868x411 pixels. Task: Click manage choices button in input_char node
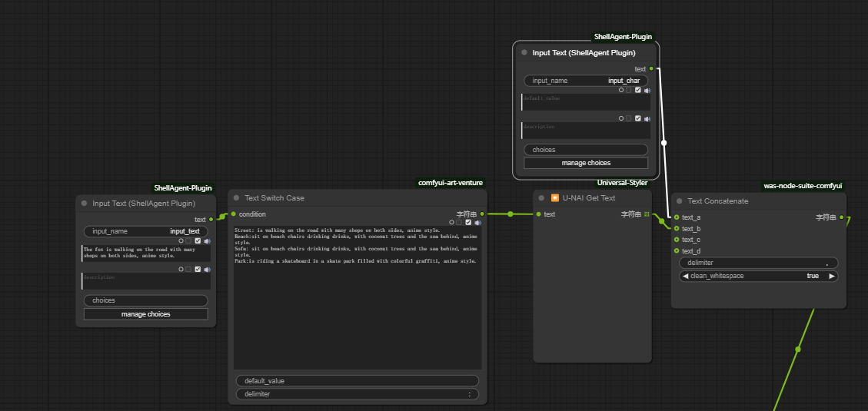pyautogui.click(x=586, y=163)
